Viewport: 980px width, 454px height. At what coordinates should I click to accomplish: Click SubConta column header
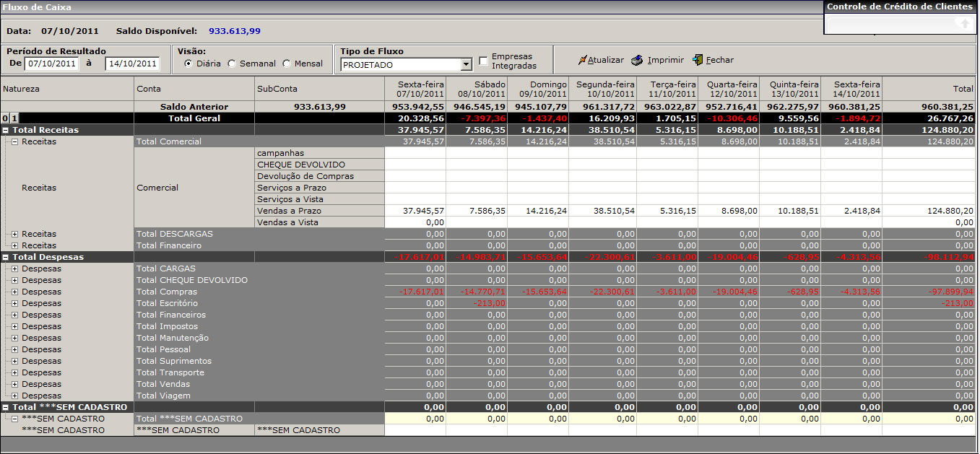coord(319,88)
